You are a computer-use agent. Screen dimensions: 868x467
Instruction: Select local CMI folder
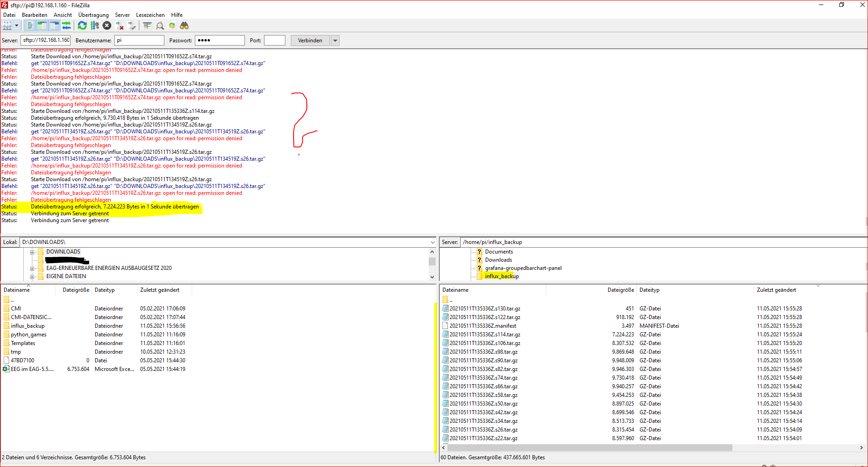coord(16,309)
